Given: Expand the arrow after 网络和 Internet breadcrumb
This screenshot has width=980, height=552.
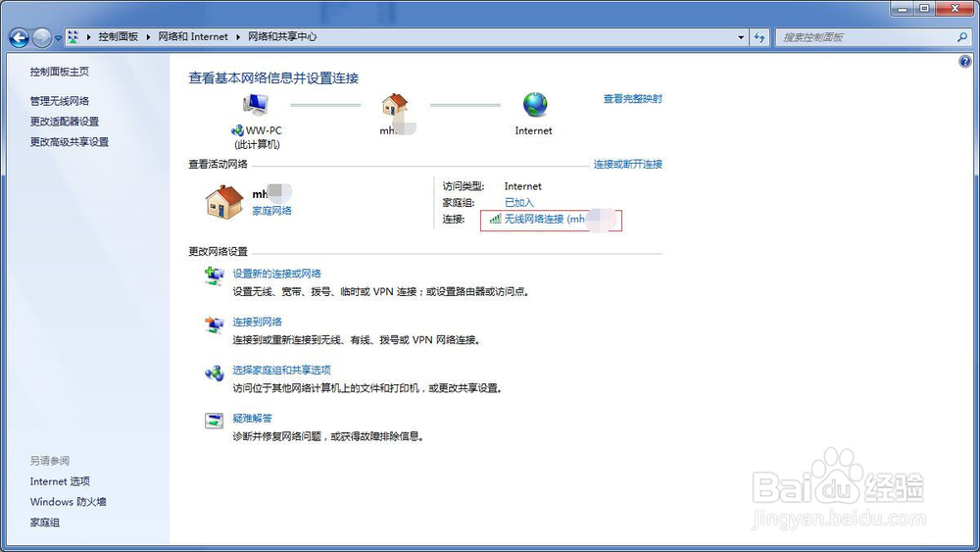Looking at the screenshot, I should pyautogui.click(x=238, y=37).
